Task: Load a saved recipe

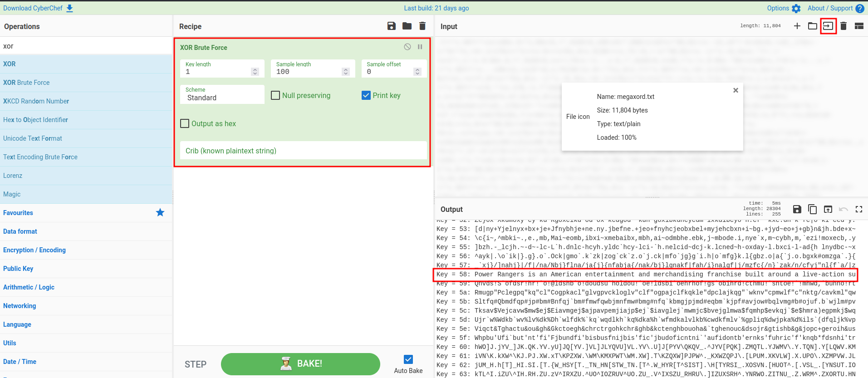Action: [407, 26]
